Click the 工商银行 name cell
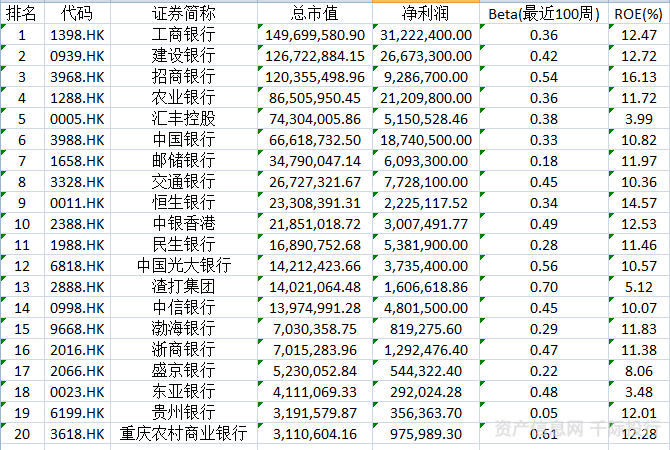This screenshot has height=450, width=670. click(184, 35)
